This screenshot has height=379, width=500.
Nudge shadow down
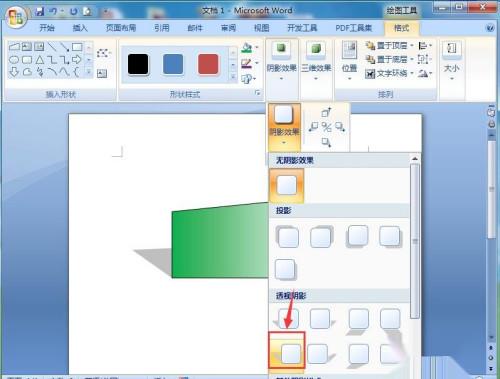(x=326, y=142)
